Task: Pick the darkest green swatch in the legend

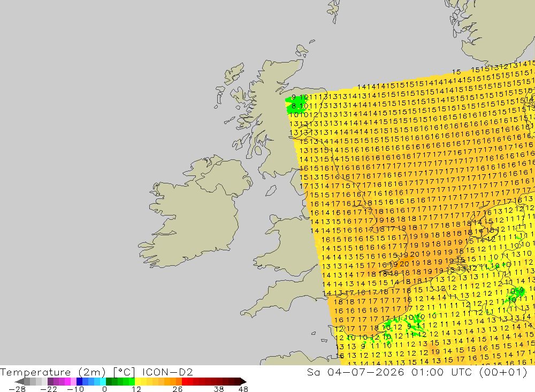Action: click(x=109, y=381)
